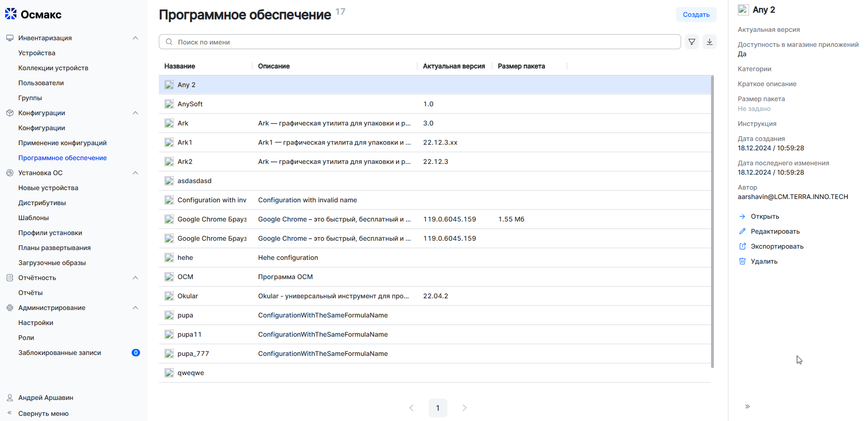
Task: Collapse the Конфигурации section chevron
Action: (135, 113)
